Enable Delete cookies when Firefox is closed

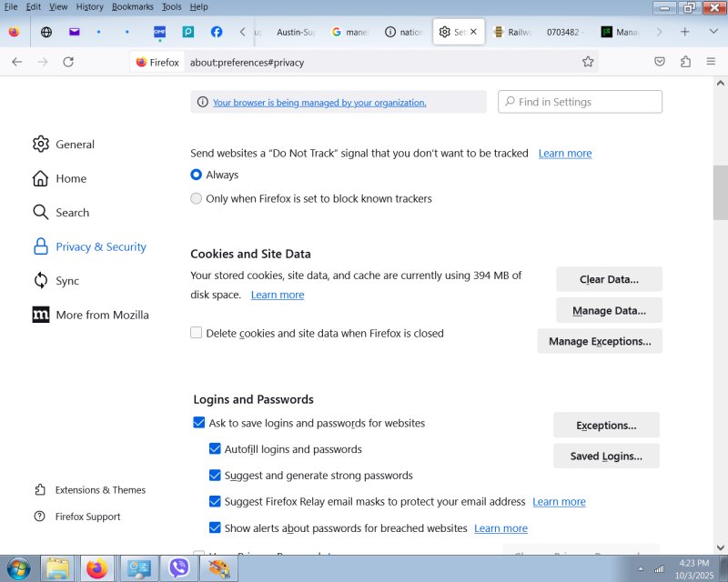click(196, 333)
